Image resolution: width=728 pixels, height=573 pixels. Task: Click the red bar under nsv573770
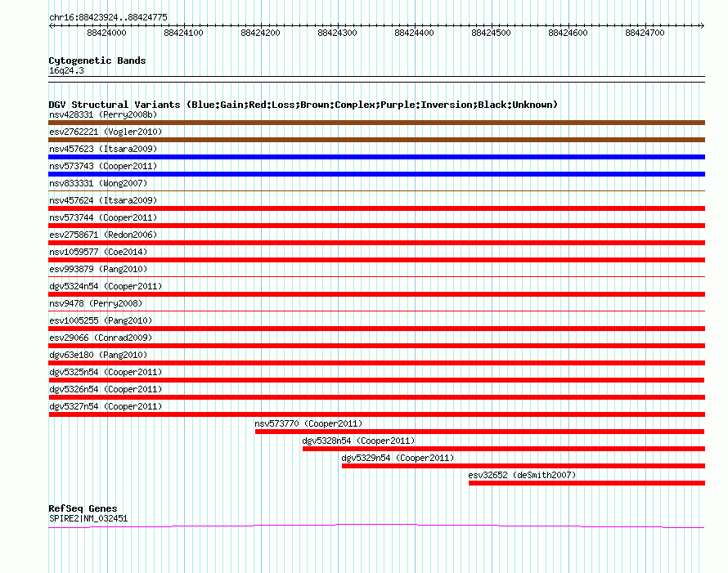tap(479, 432)
